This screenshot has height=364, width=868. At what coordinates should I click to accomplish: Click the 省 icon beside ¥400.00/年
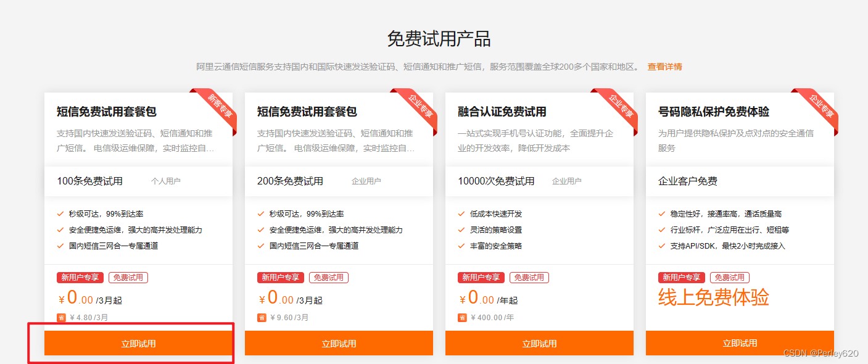[462, 318]
